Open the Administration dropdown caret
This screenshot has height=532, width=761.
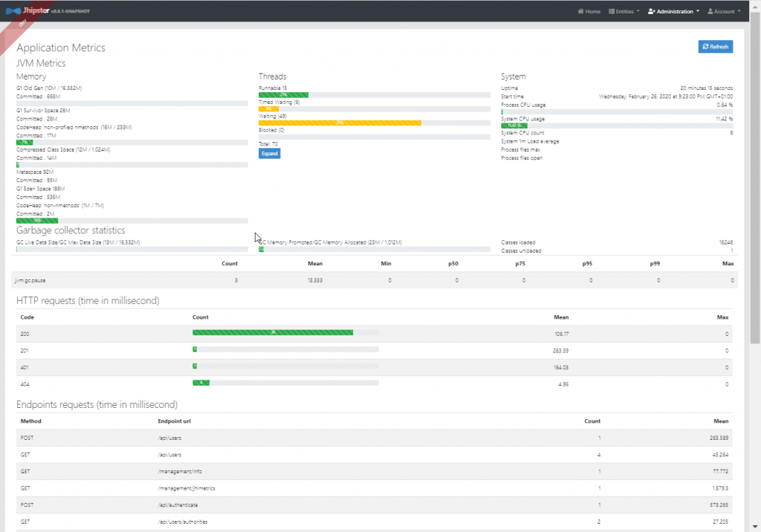[698, 12]
